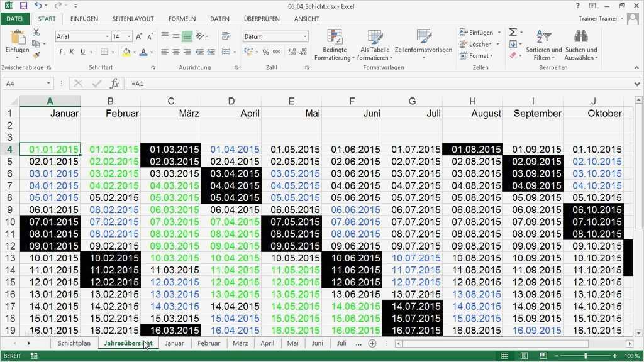This screenshot has width=644, height=362.
Task: Click the text orientation icon
Action: (200, 36)
